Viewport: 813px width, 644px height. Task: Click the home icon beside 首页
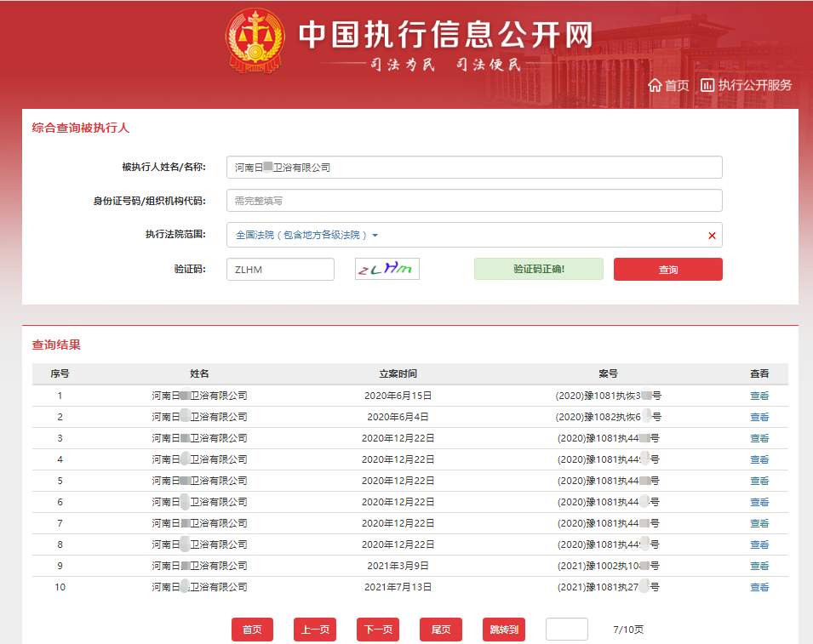click(655, 85)
